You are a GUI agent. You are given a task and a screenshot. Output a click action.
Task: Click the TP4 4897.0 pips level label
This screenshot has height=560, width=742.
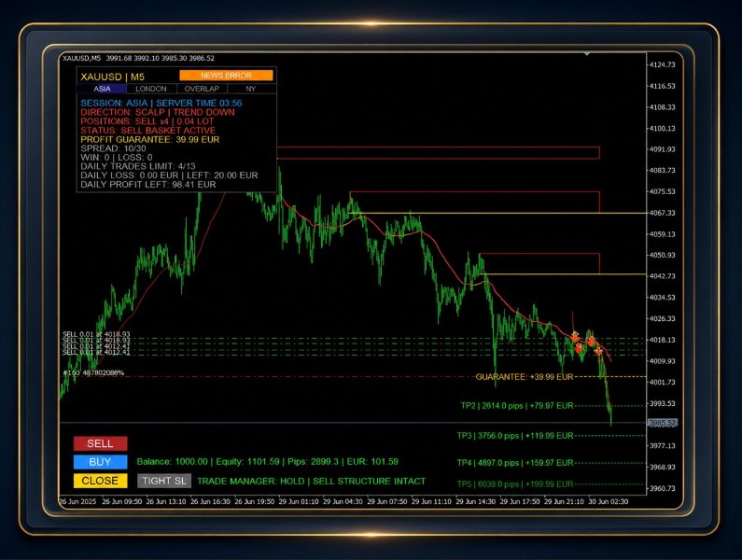tap(515, 463)
